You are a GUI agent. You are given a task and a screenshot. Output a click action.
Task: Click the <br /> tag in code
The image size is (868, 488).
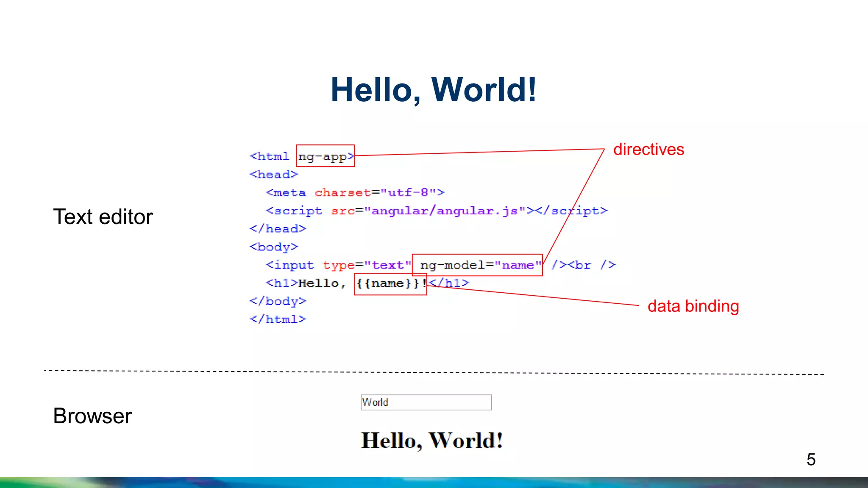pyautogui.click(x=592, y=265)
